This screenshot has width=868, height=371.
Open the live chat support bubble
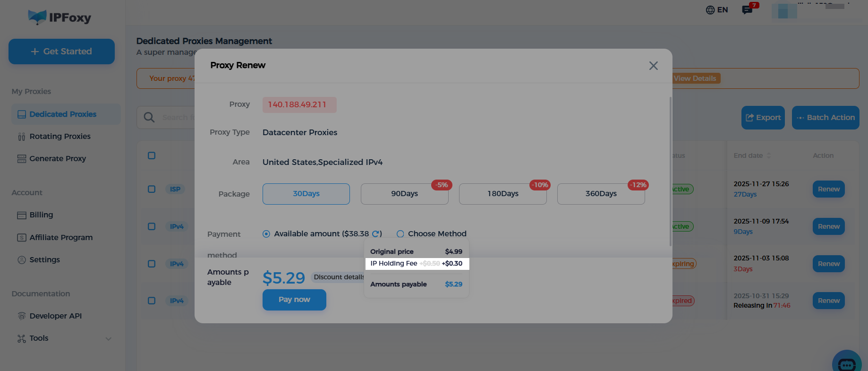pos(847,363)
